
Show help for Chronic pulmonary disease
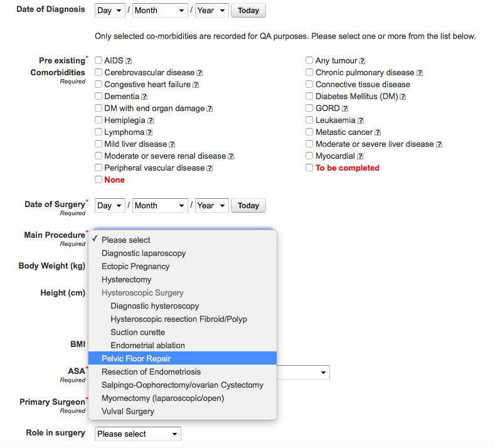(420, 73)
